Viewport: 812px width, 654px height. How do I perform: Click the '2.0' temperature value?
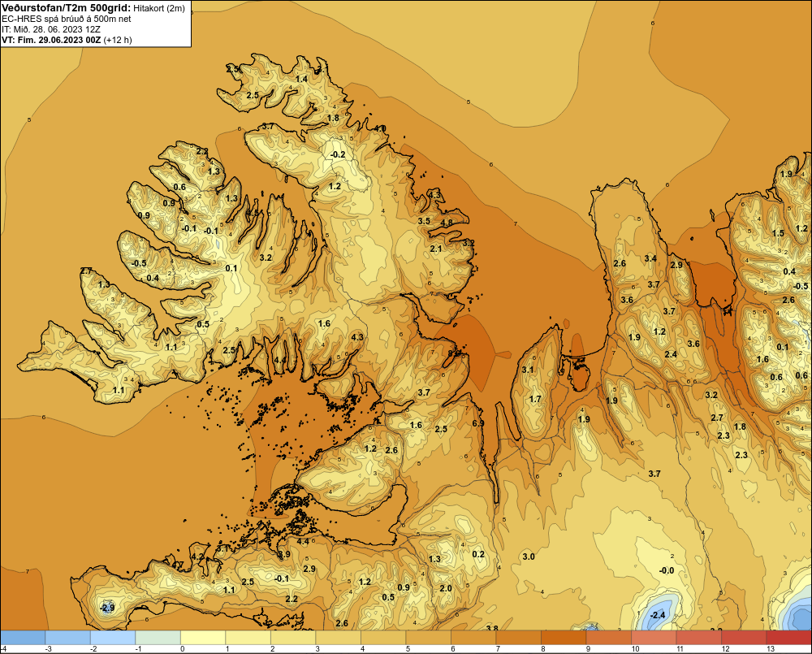coord(446,589)
